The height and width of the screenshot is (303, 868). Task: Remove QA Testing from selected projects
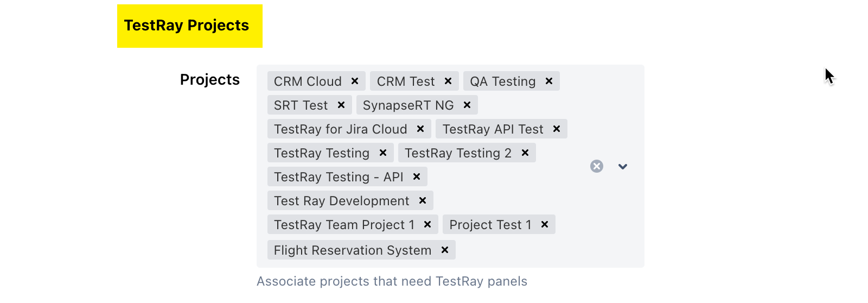click(549, 81)
